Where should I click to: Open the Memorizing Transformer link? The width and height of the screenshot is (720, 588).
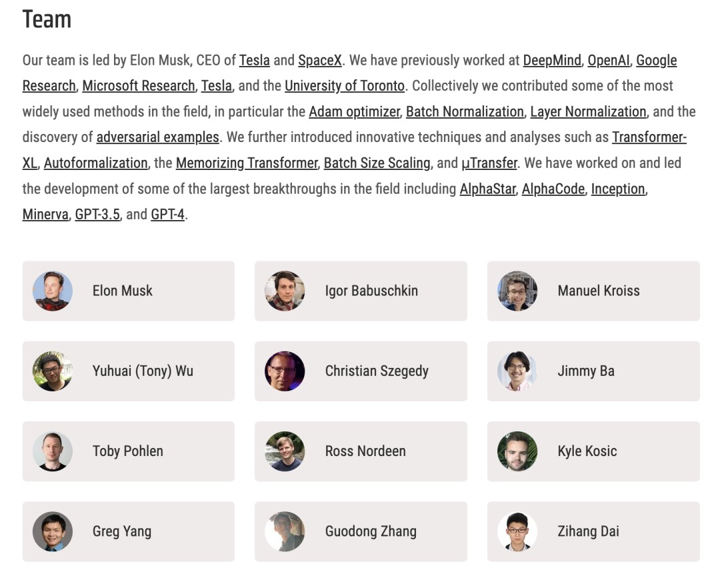coord(247,163)
